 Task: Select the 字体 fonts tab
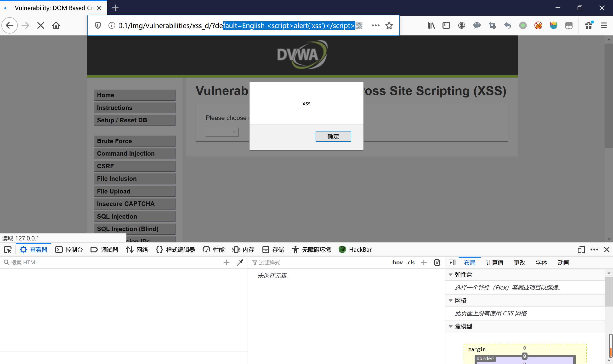pyautogui.click(x=541, y=262)
